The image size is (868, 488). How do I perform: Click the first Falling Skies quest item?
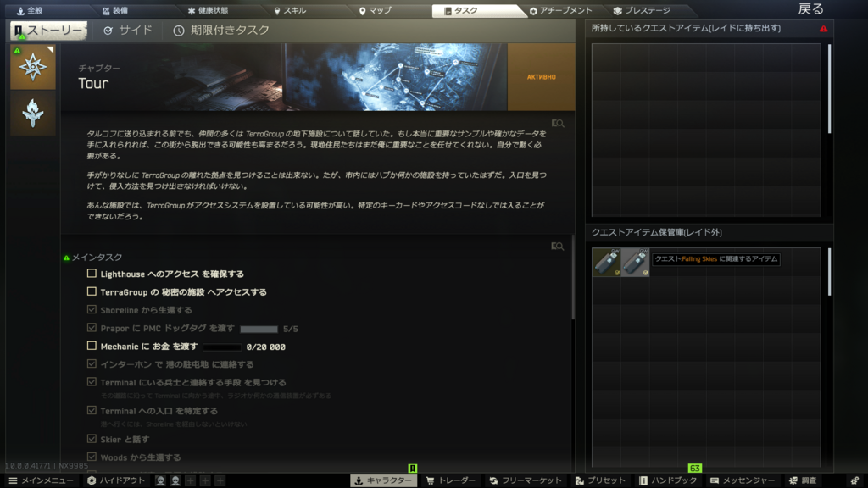(606, 262)
